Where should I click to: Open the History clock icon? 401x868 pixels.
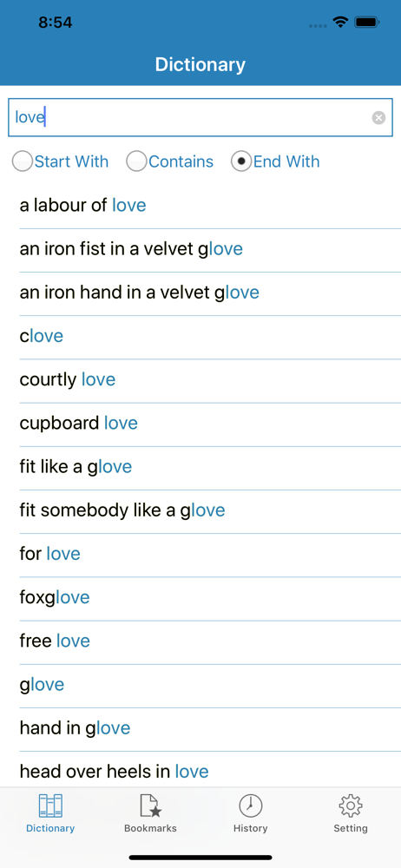click(x=250, y=806)
